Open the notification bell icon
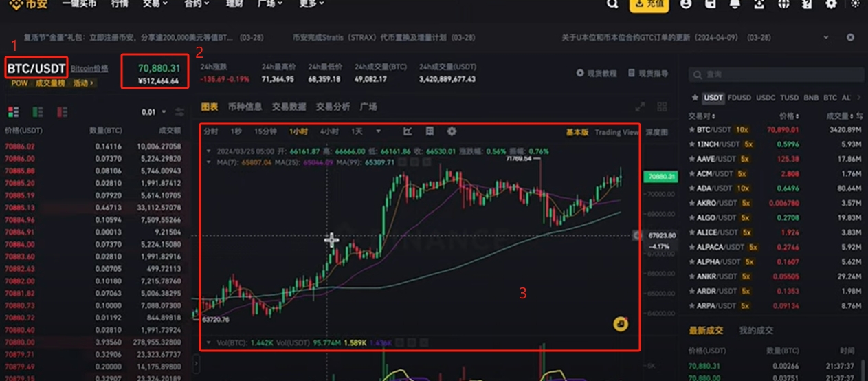This screenshot has width=868, height=381. point(735,3)
